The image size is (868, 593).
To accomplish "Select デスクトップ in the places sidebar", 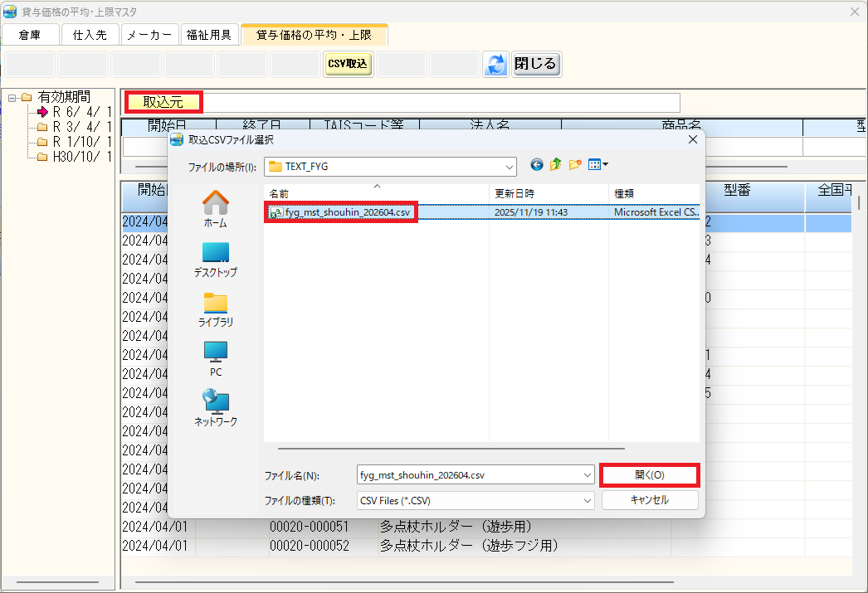I will pyautogui.click(x=216, y=259).
